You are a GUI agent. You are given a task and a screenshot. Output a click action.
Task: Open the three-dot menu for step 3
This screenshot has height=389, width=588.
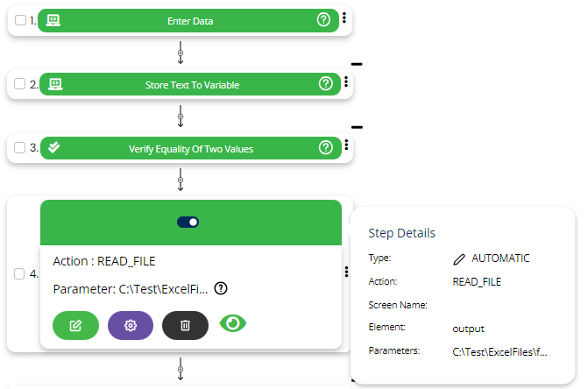pos(346,146)
